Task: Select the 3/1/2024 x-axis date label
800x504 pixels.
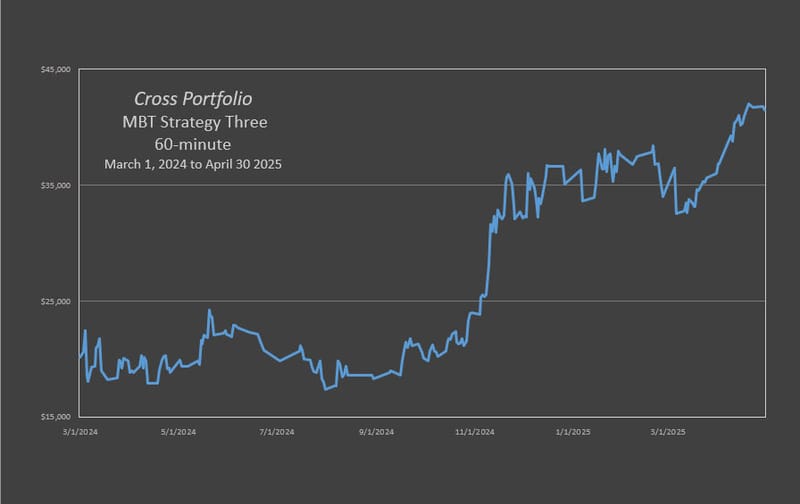Action: pyautogui.click(x=80, y=432)
